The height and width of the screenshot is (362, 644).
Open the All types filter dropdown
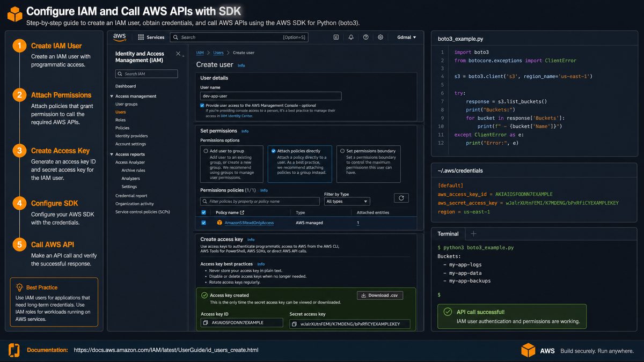[347, 202]
